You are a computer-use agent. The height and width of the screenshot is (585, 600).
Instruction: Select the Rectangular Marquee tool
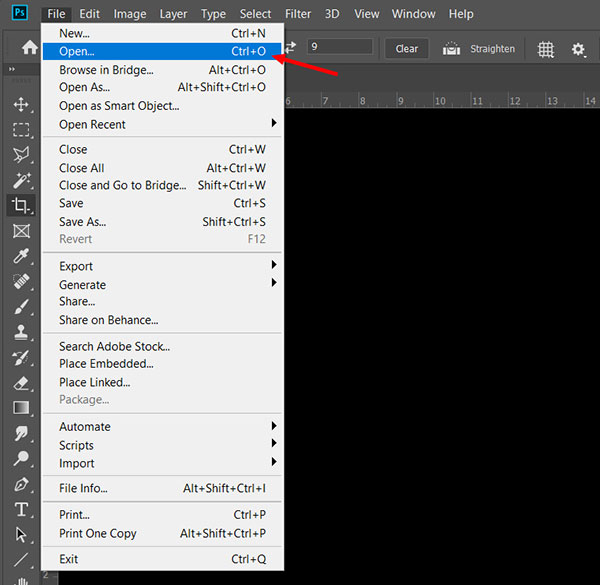pyautogui.click(x=21, y=130)
